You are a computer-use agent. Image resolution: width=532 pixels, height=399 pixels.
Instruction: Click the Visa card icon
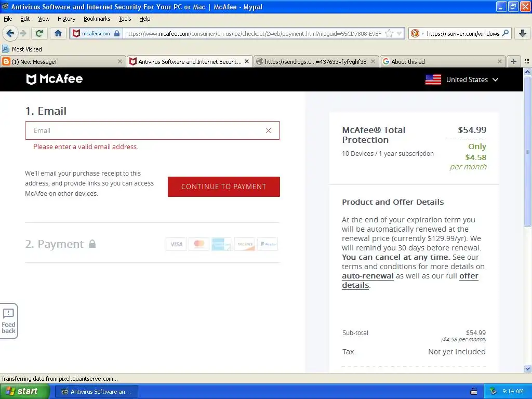(176, 244)
